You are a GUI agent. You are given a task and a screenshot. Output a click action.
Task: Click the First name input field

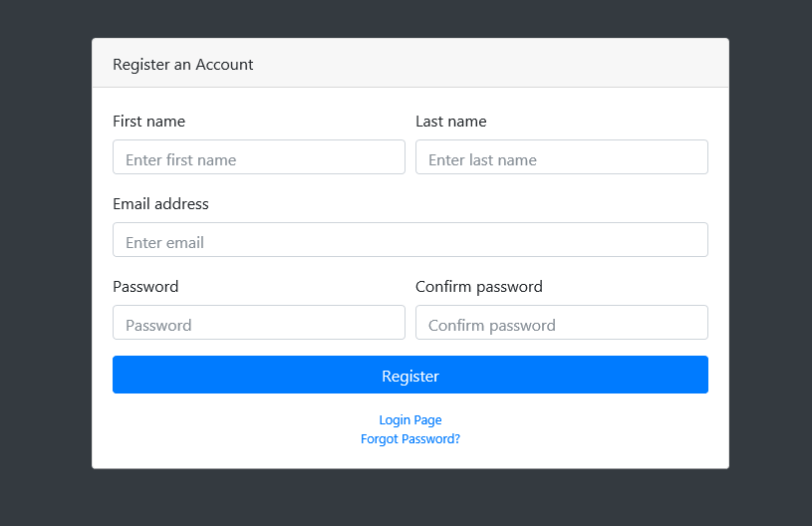(259, 156)
